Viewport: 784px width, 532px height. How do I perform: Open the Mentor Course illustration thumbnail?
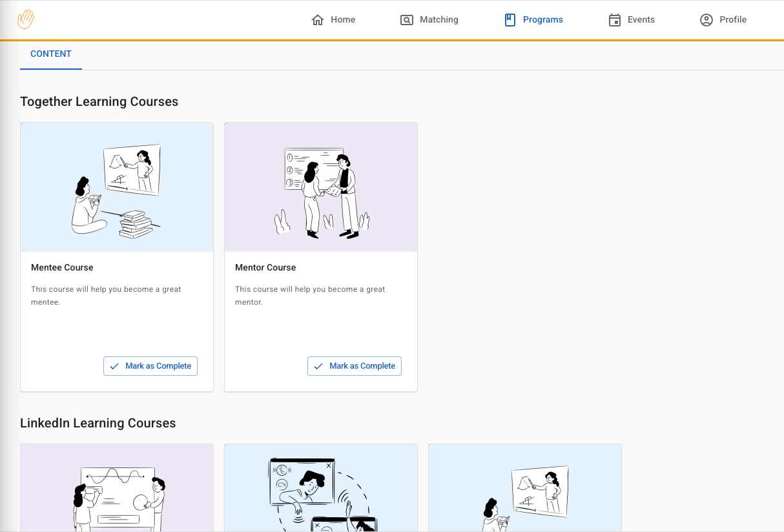(321, 187)
